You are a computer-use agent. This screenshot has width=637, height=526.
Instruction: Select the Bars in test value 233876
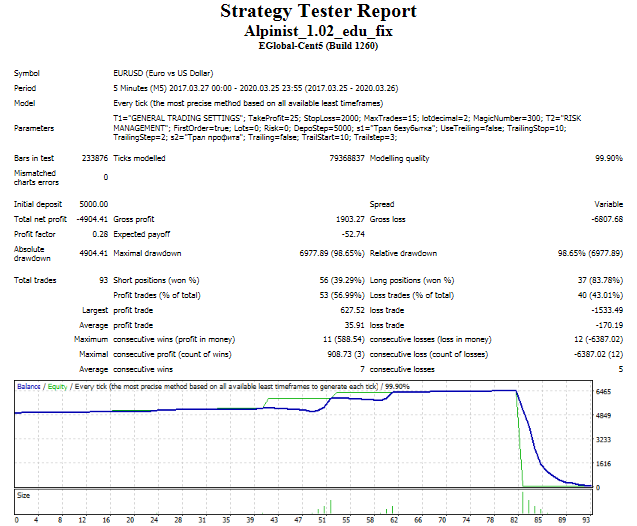(x=95, y=158)
